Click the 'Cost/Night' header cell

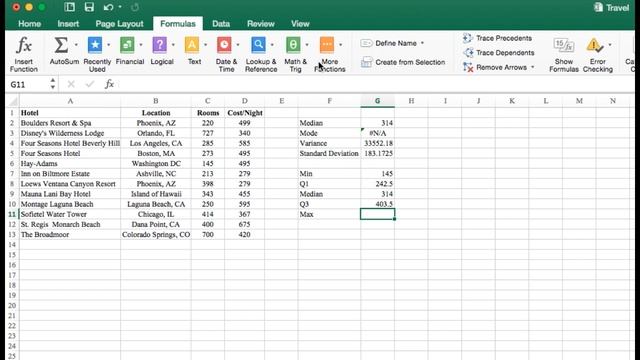(244, 113)
